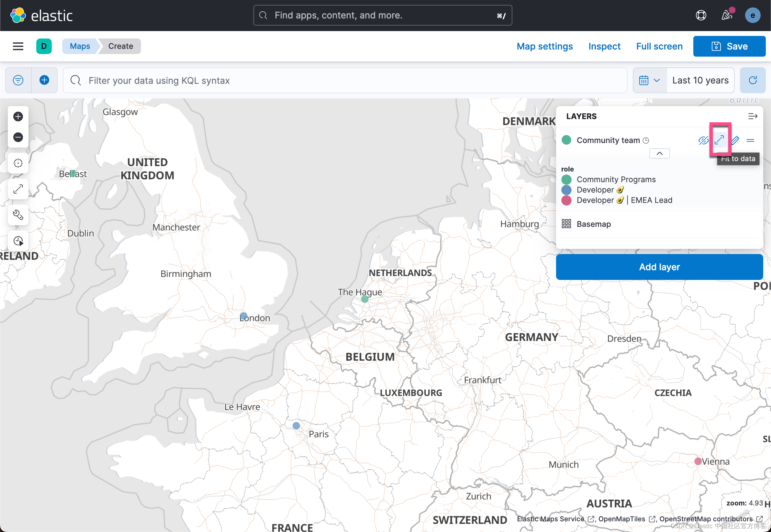The height and width of the screenshot is (532, 771).
Task: Hide the Community team layer
Action: pyautogui.click(x=703, y=140)
